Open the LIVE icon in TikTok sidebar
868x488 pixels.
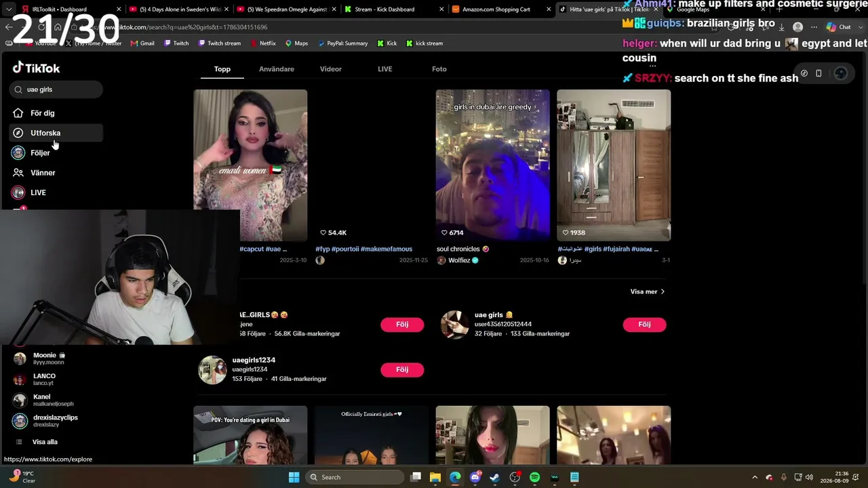click(x=18, y=192)
